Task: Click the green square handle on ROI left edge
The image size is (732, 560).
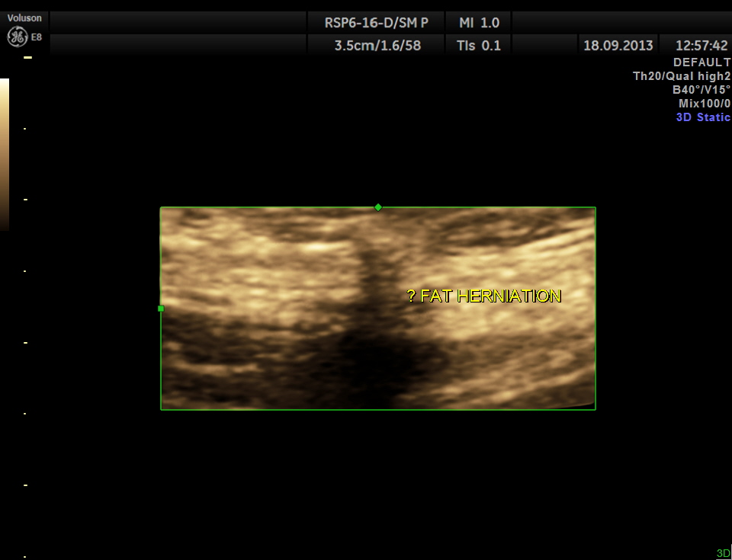Action: click(x=161, y=309)
